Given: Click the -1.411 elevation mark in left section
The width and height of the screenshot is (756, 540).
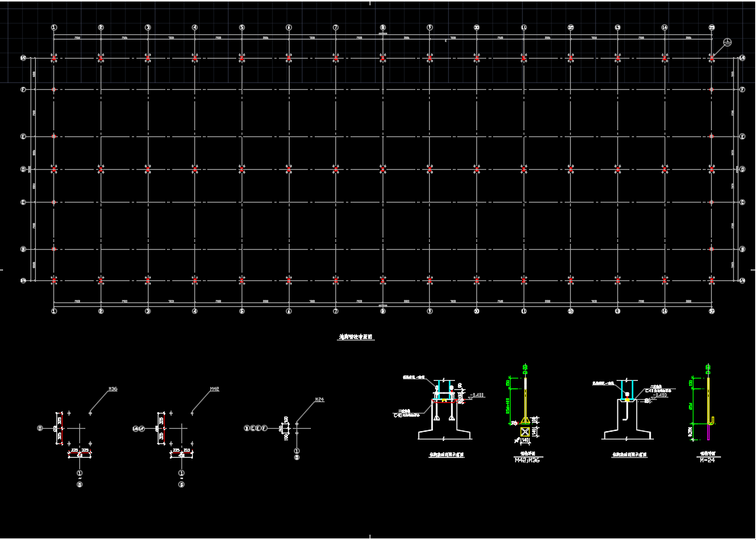Looking at the screenshot, I should (477, 395).
